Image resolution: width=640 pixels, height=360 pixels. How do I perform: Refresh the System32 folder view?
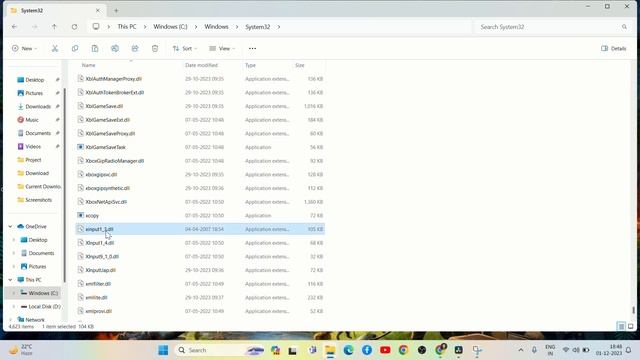pyautogui.click(x=74, y=27)
